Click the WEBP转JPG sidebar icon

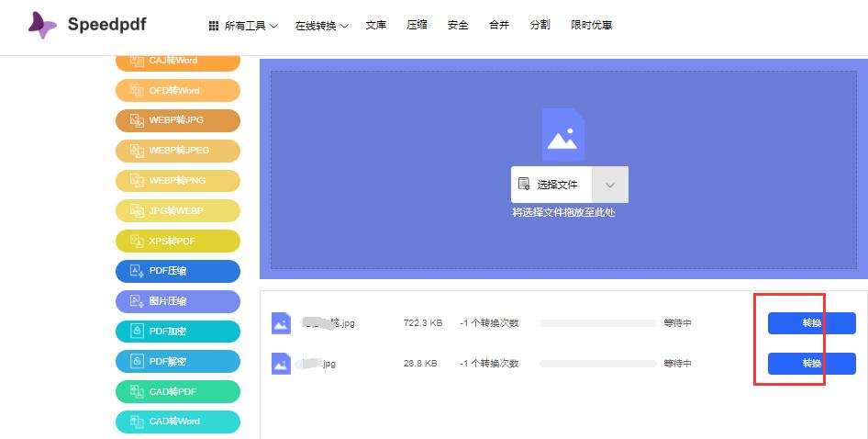pyautogui.click(x=137, y=120)
